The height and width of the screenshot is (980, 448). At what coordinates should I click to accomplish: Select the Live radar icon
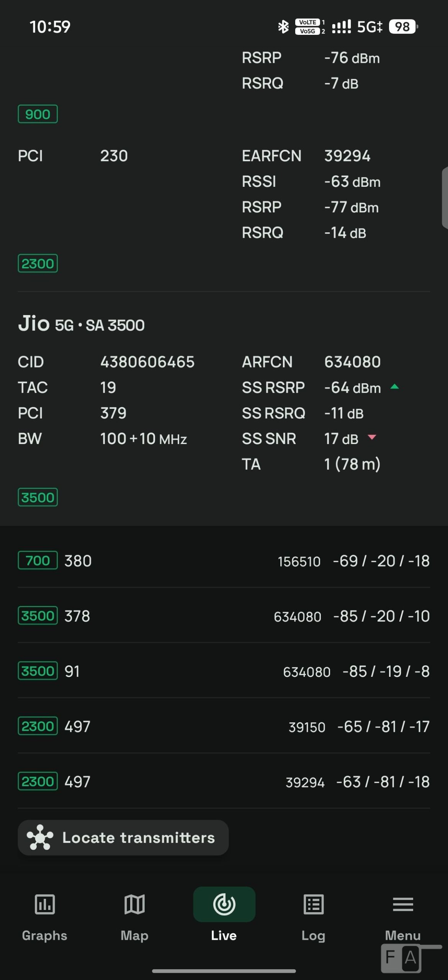[224, 905]
